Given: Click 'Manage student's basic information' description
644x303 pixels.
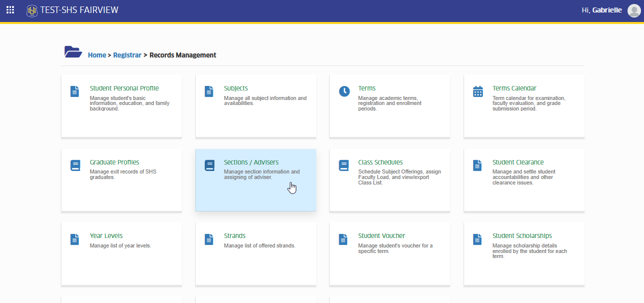Looking at the screenshot, I should (x=130, y=103).
